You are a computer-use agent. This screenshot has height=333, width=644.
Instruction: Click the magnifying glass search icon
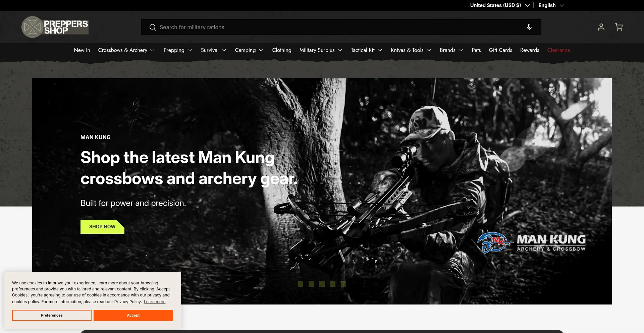pyautogui.click(x=153, y=27)
